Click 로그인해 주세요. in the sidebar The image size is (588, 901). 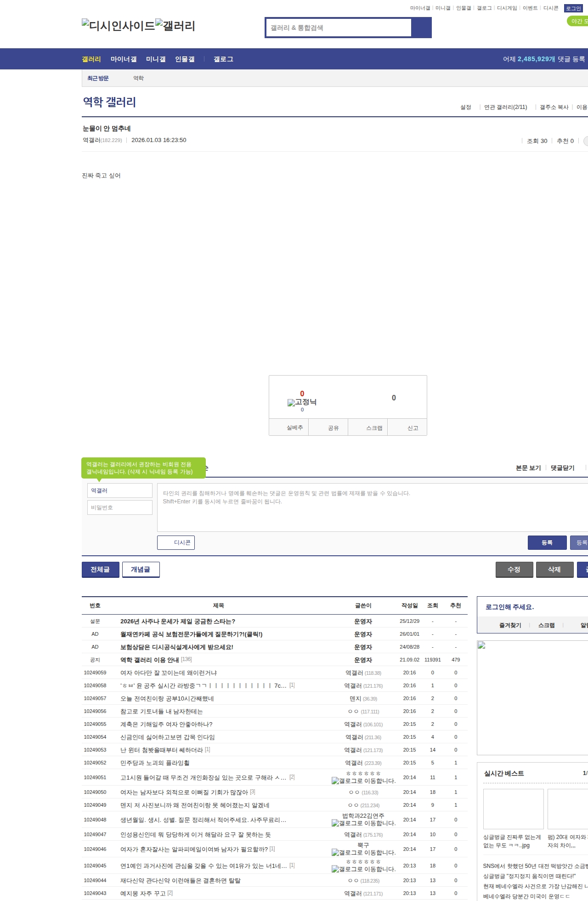[510, 607]
